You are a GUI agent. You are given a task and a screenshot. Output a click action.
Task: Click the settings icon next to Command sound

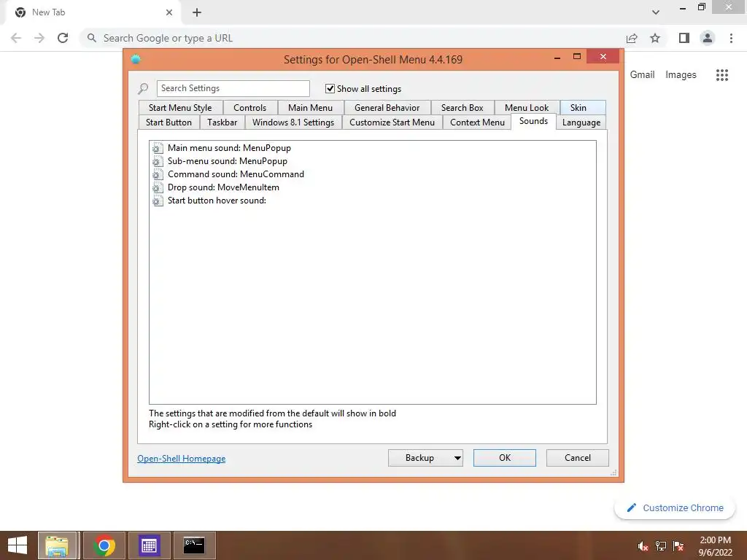point(158,174)
